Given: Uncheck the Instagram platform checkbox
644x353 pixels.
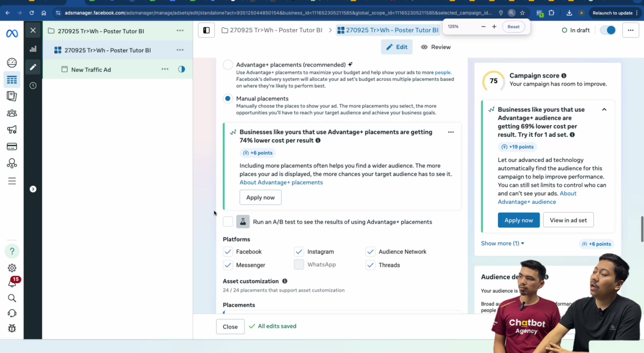Looking at the screenshot, I should point(299,252).
